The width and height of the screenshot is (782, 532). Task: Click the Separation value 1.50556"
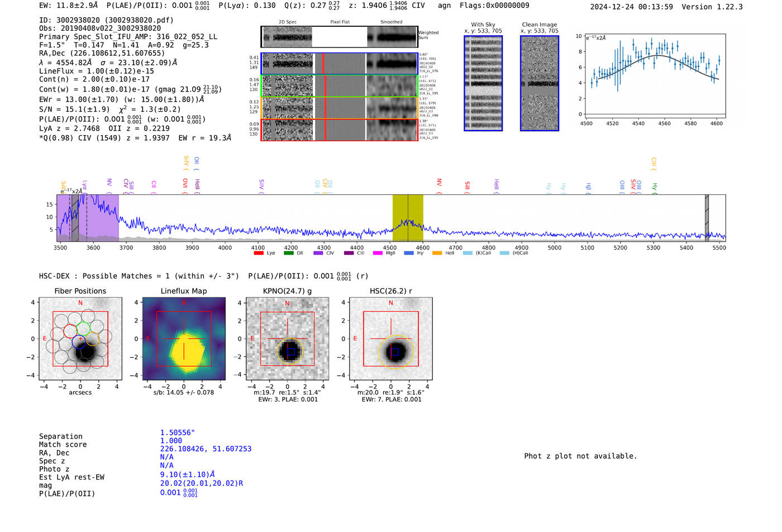pyautogui.click(x=178, y=433)
